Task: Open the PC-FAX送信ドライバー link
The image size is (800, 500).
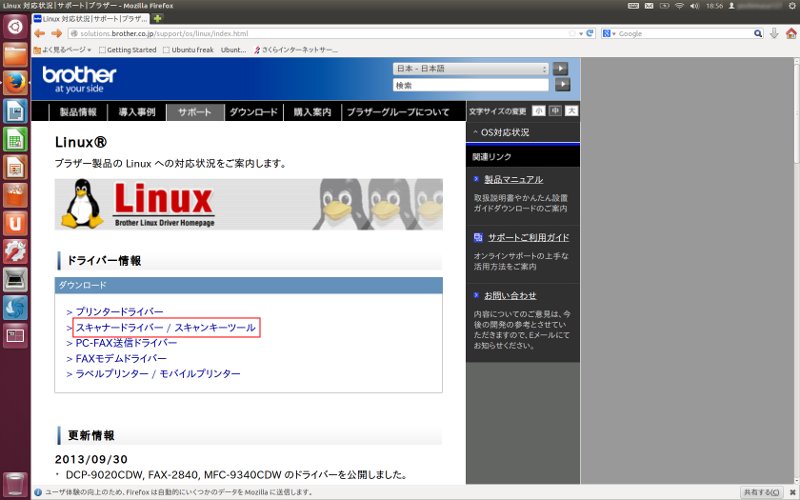Action: pos(126,343)
